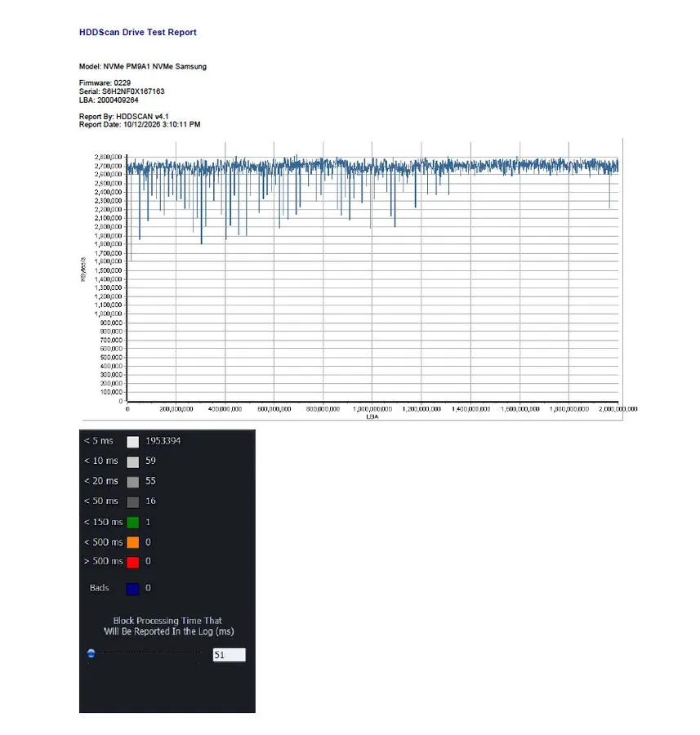Click the "Firmware: 0229" line

pos(105,83)
